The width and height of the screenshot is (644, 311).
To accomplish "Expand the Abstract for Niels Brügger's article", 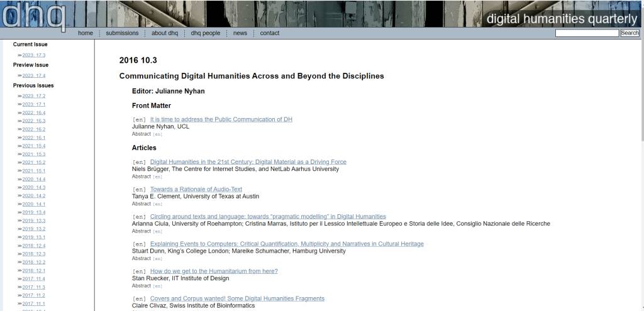I will [142, 177].
